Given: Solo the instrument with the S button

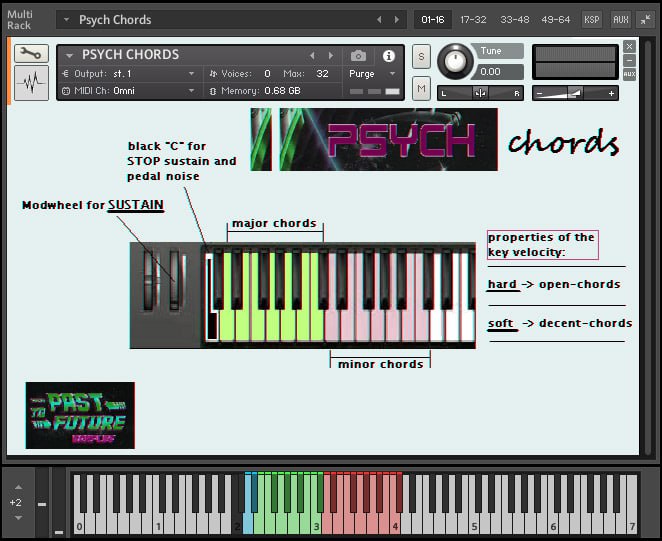Looking at the screenshot, I should tap(421, 56).
